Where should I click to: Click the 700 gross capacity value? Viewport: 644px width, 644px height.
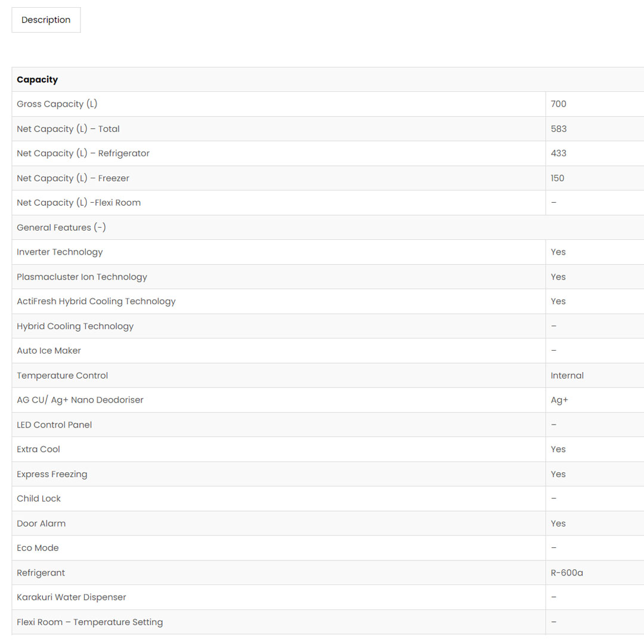point(558,104)
